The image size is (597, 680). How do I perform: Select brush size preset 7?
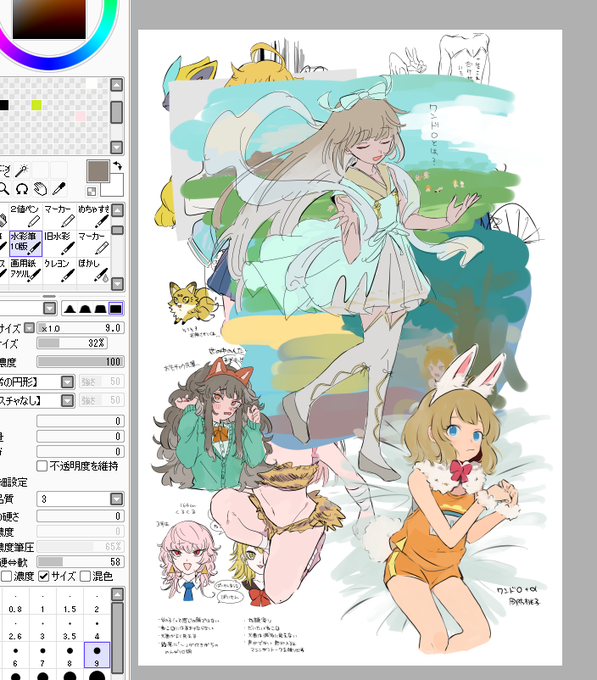[42, 656]
